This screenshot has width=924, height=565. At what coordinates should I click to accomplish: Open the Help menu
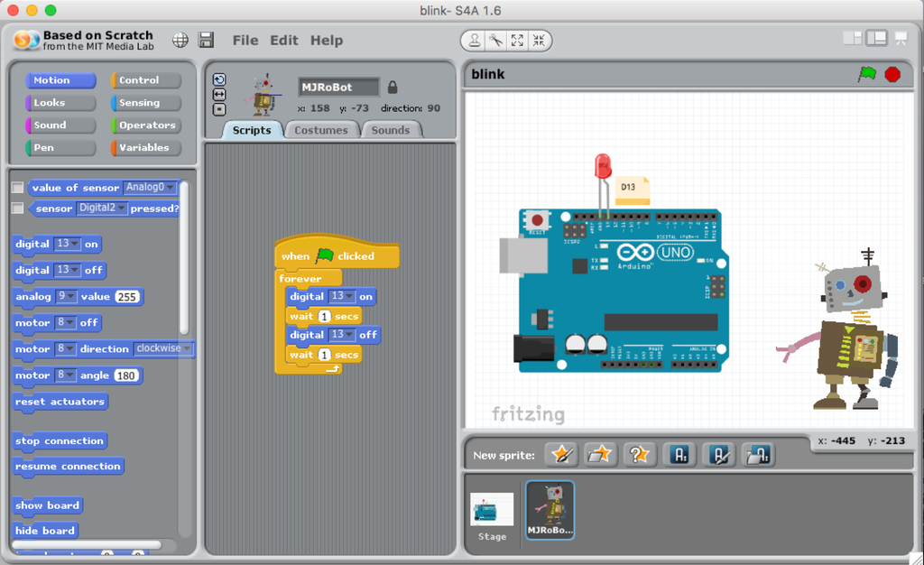coord(327,40)
